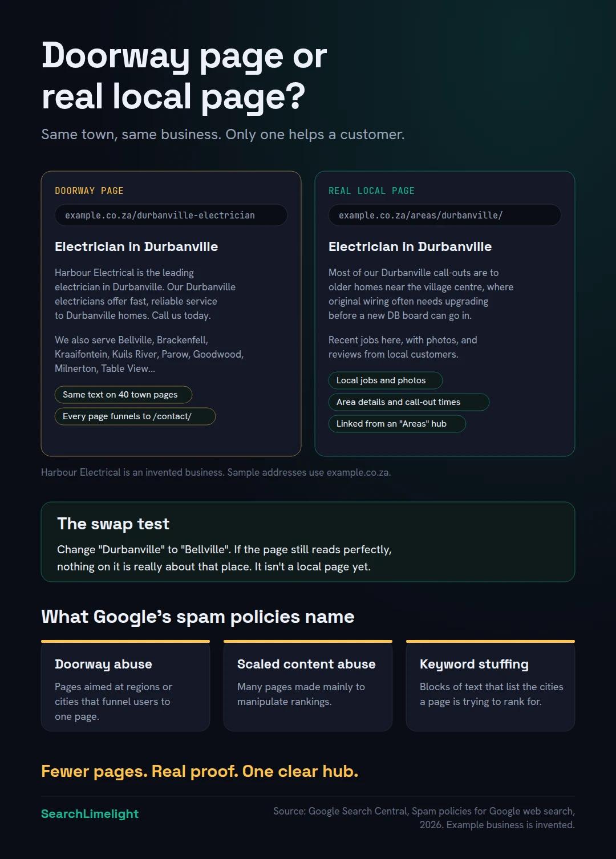Viewport: 616px width, 859px height.
Task: Click the "We also serve Bellville" paragraph
Action: coord(149,354)
